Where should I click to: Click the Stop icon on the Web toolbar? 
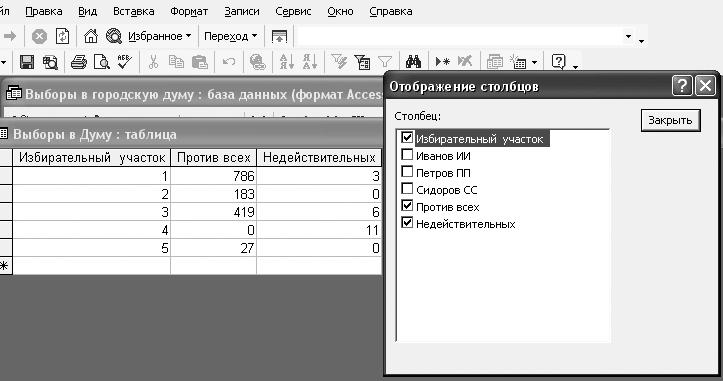pyautogui.click(x=39, y=36)
